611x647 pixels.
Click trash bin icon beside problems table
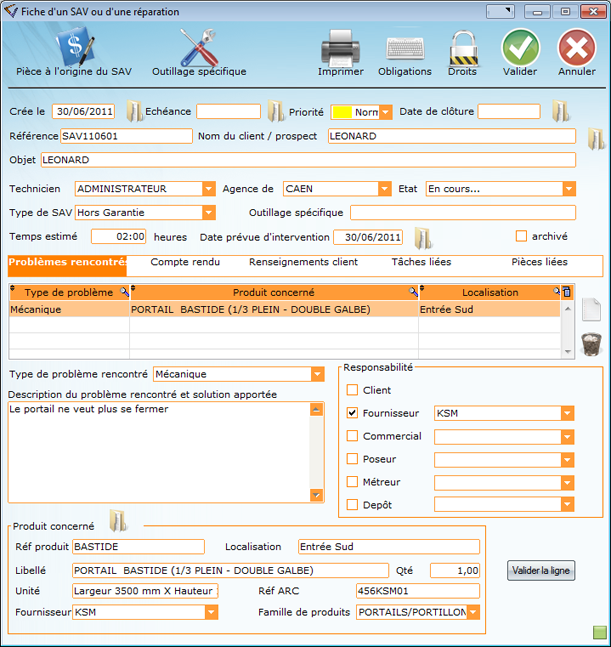coord(591,344)
